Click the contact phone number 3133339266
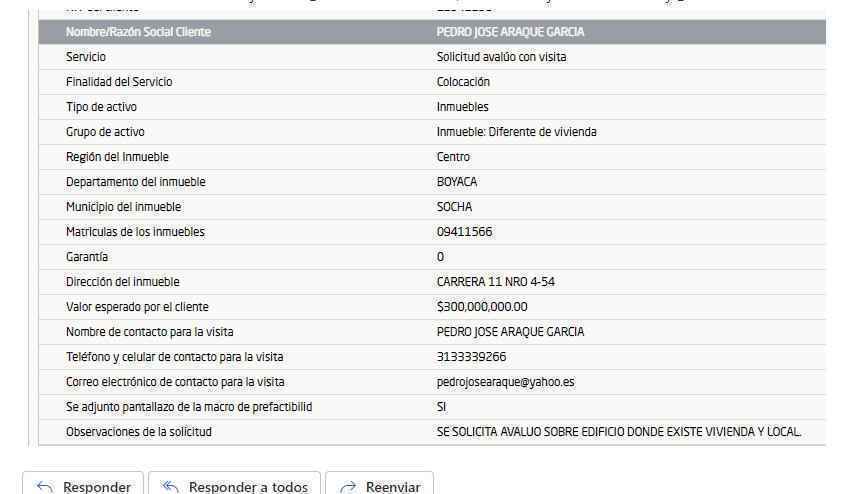 point(472,357)
